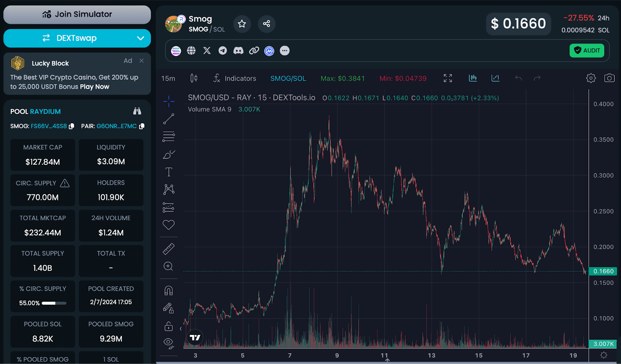Click the LIQUIDITY $3.09M card

click(x=111, y=155)
